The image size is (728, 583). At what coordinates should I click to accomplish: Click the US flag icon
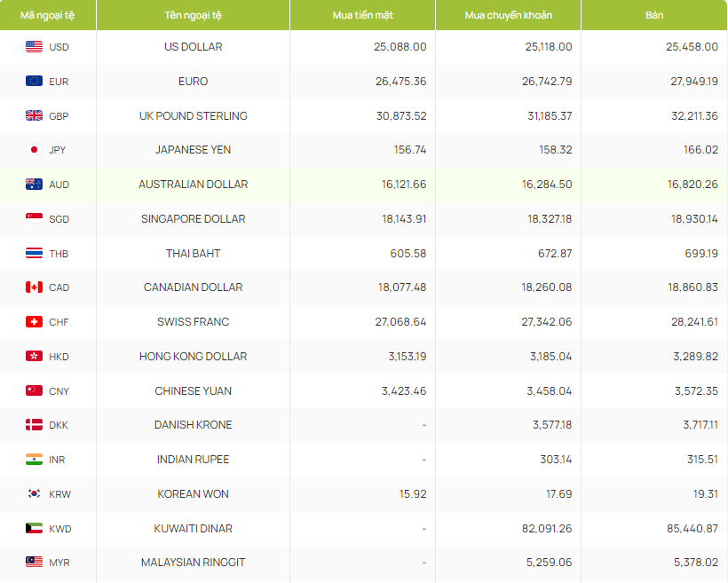tap(35, 47)
